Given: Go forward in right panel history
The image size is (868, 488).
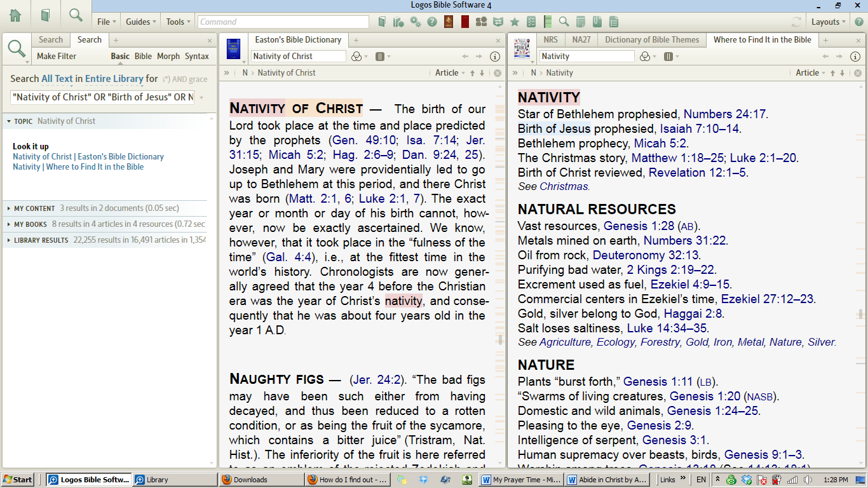Looking at the screenshot, I should (839, 57).
